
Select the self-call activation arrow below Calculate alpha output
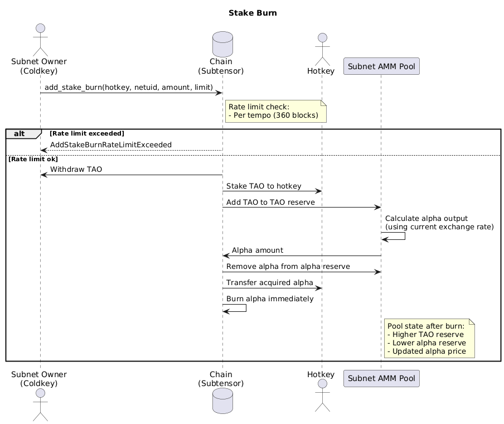coord(394,236)
